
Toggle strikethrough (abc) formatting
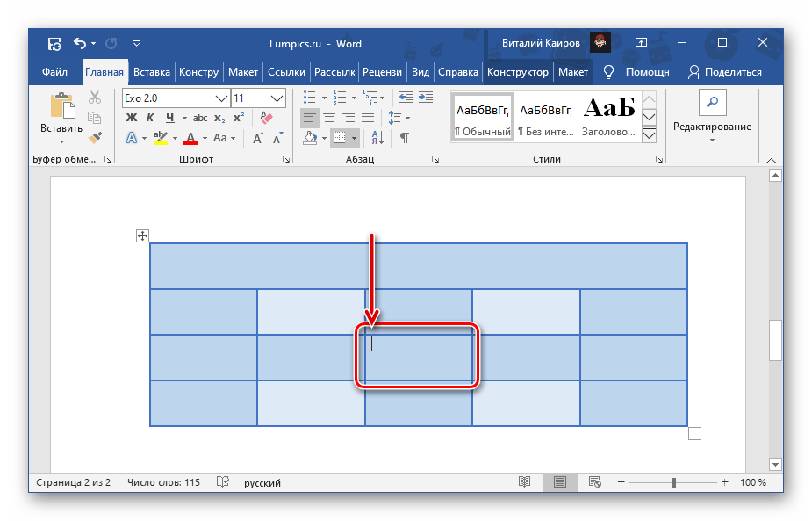tap(199, 118)
